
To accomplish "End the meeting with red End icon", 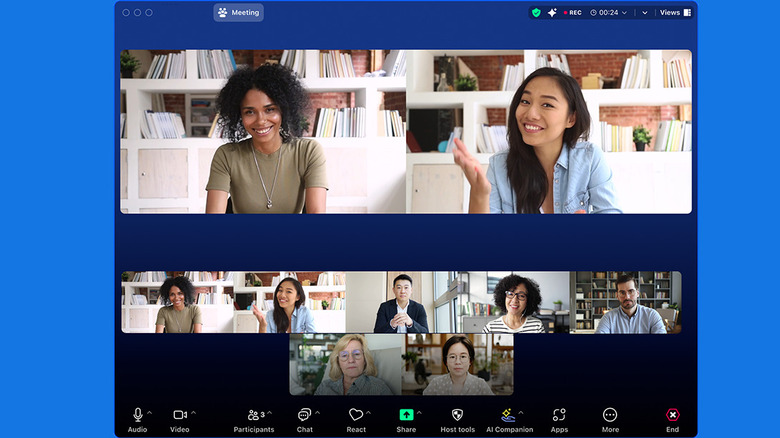I will tap(673, 415).
